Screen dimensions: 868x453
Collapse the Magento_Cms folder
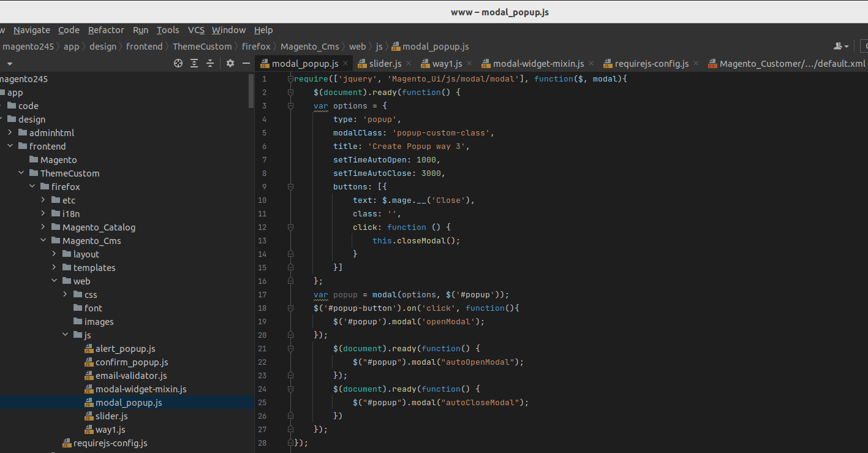(x=43, y=241)
